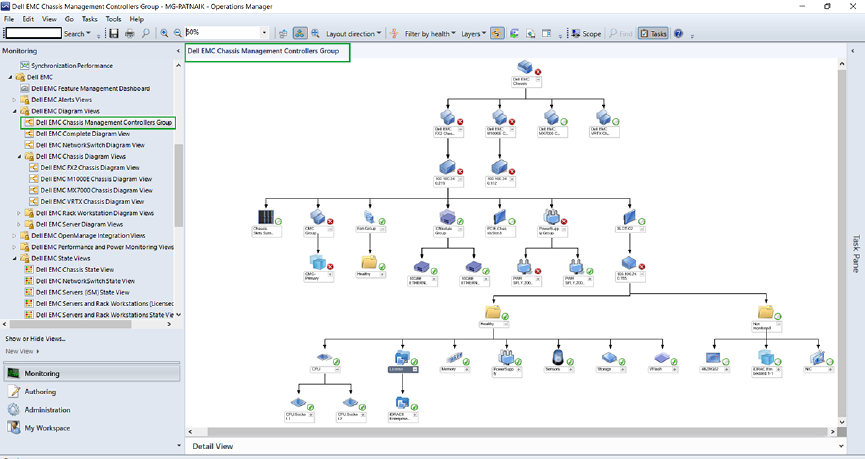Screen dimensions: 865x459
Task: Open the Tasks menu
Action: [x=90, y=19]
